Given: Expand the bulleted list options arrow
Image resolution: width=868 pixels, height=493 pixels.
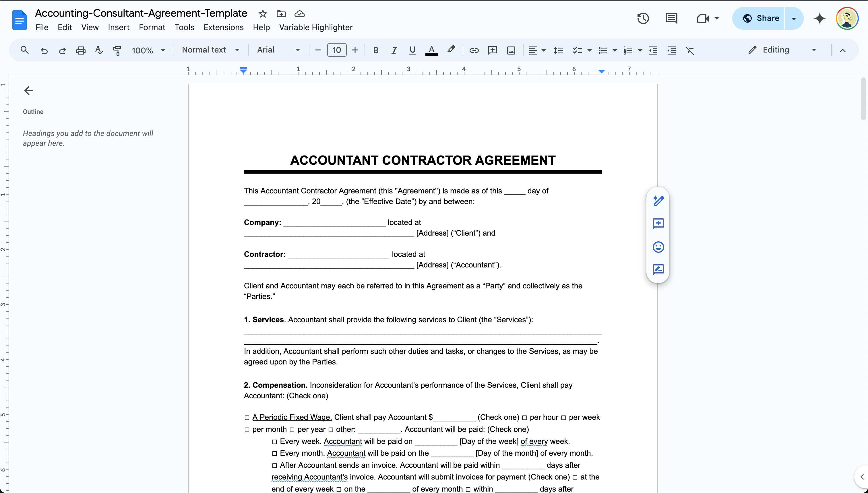Looking at the screenshot, I should (x=615, y=51).
